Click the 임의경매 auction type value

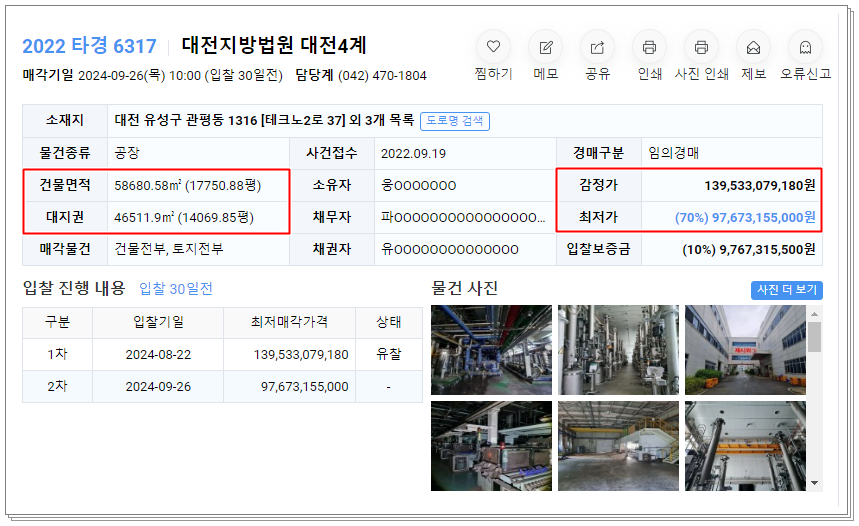coord(673,153)
